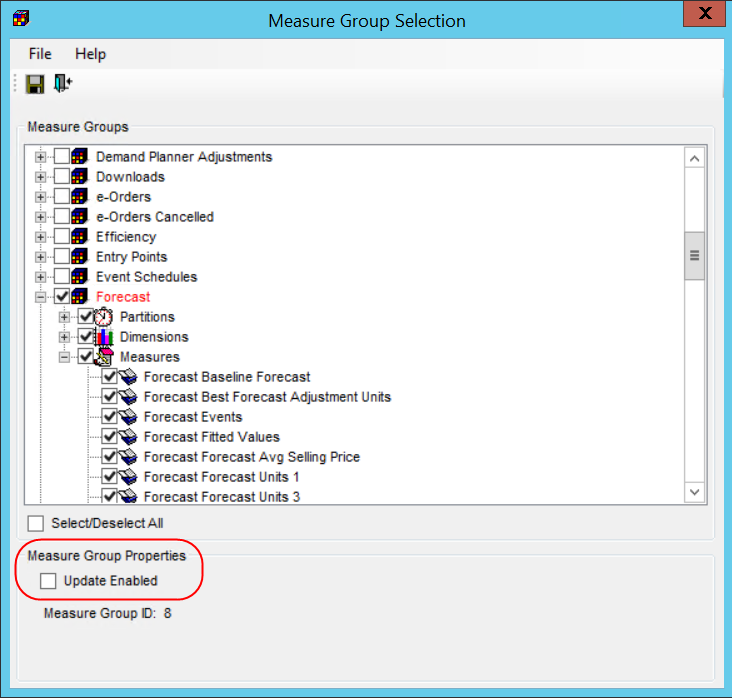Select the Demand Planner Adjustments item

183,157
